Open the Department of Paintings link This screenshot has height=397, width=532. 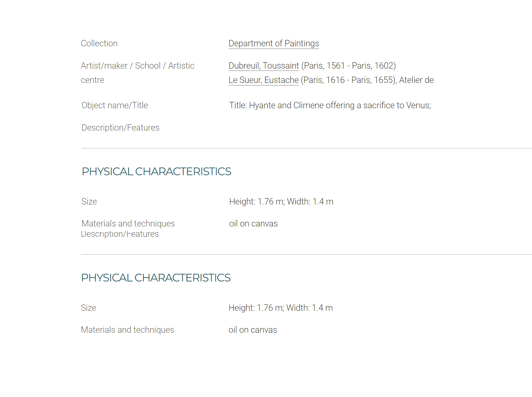tap(273, 44)
